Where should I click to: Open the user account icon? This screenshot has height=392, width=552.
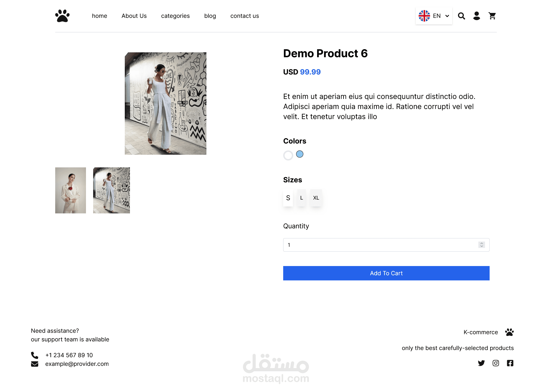pyautogui.click(x=477, y=16)
